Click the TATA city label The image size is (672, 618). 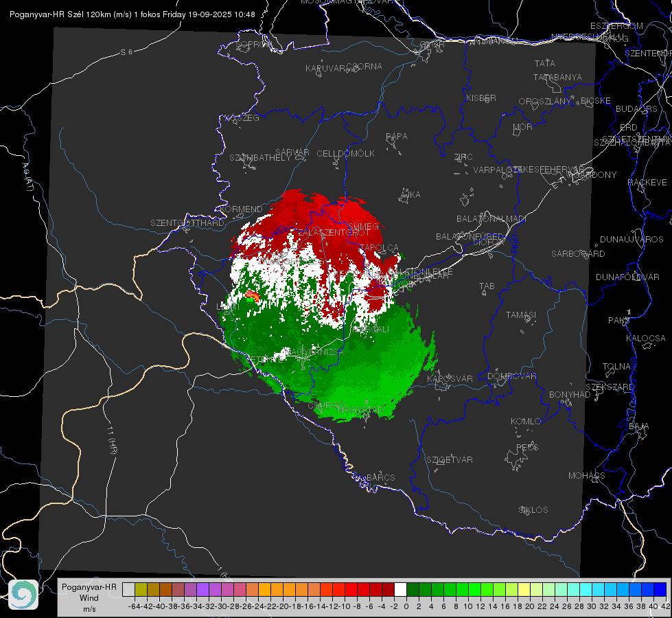[x=545, y=63]
